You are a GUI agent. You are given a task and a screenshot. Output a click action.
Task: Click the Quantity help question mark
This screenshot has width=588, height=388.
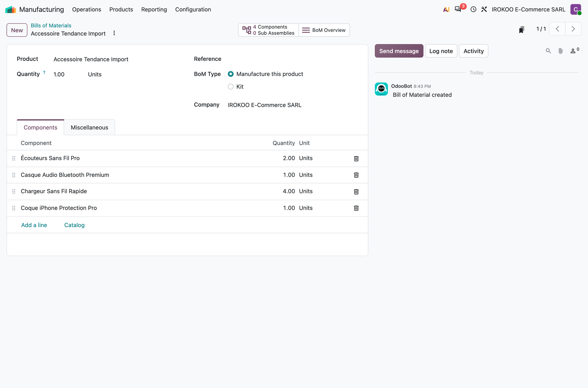44,73
